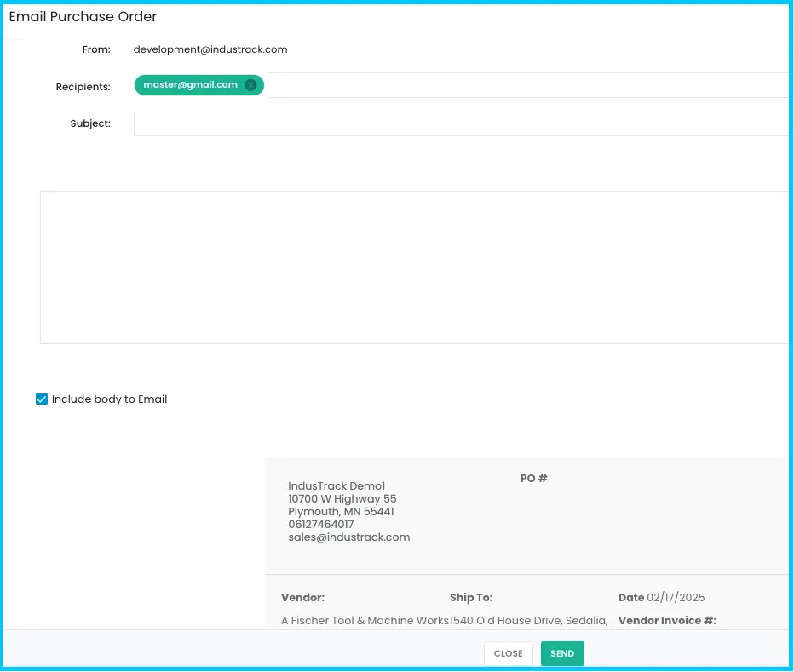Click A Fischer Tool & Machine Works vendor name

click(x=365, y=620)
